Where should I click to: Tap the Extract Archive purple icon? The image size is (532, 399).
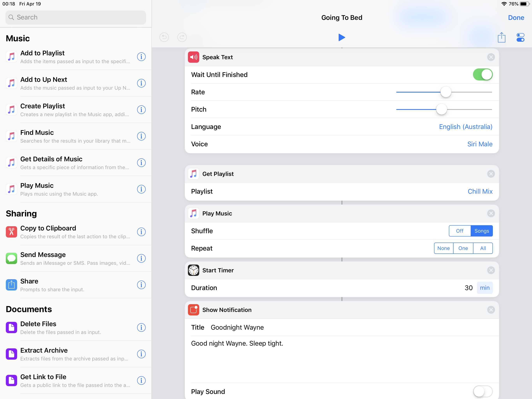pyautogui.click(x=11, y=354)
